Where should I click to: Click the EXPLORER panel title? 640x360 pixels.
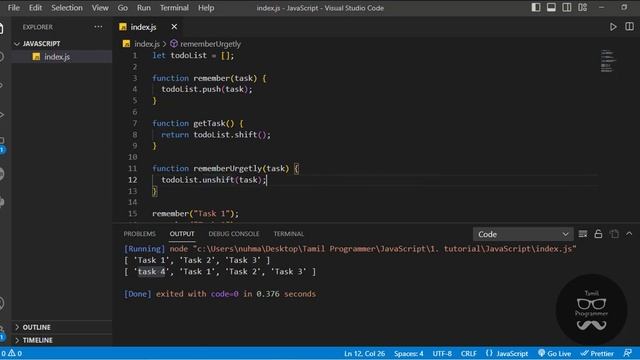[38, 27]
